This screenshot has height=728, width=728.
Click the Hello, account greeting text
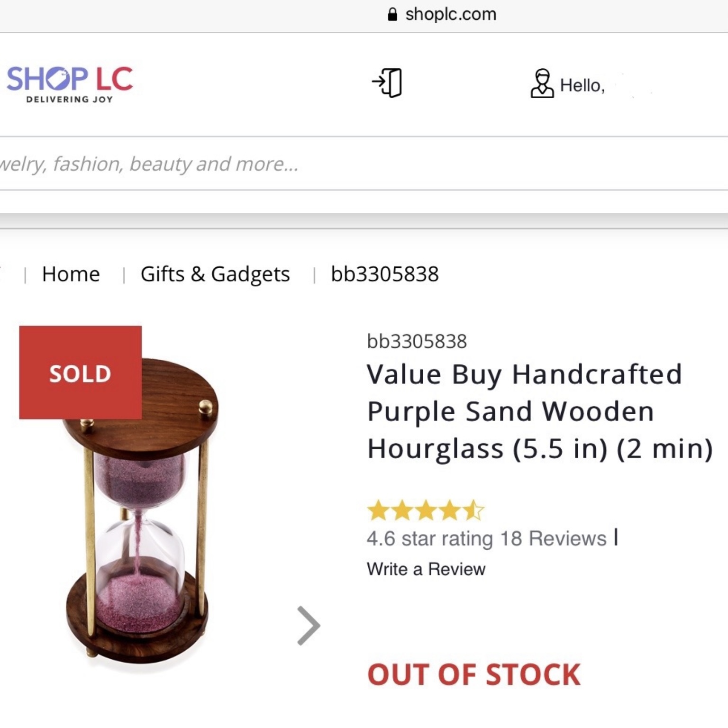pos(582,85)
